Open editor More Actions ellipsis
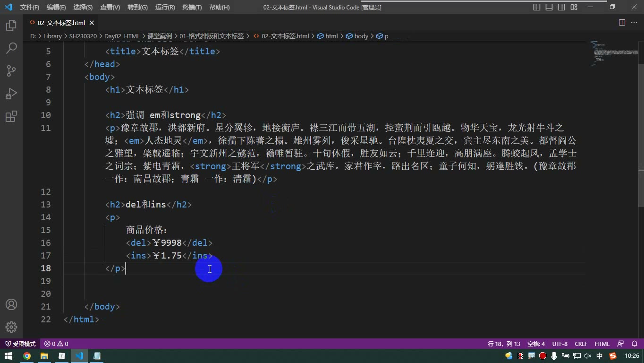 click(x=634, y=23)
